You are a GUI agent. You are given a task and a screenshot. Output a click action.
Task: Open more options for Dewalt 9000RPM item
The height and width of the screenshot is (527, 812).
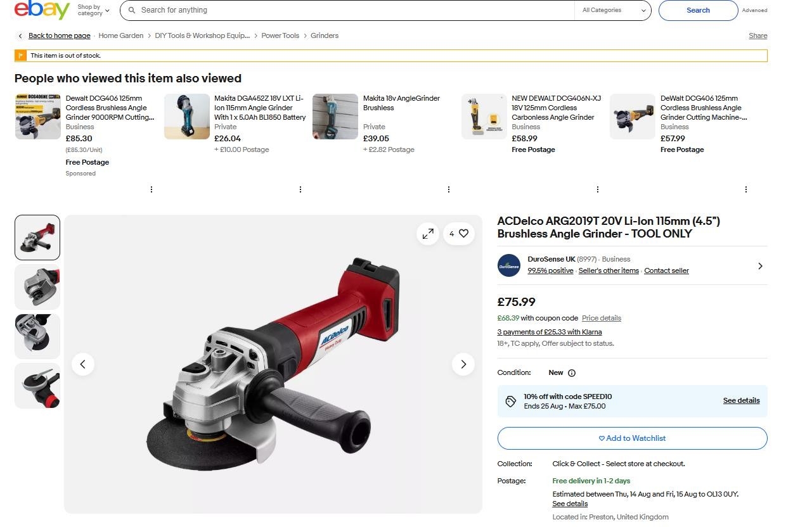(x=151, y=189)
